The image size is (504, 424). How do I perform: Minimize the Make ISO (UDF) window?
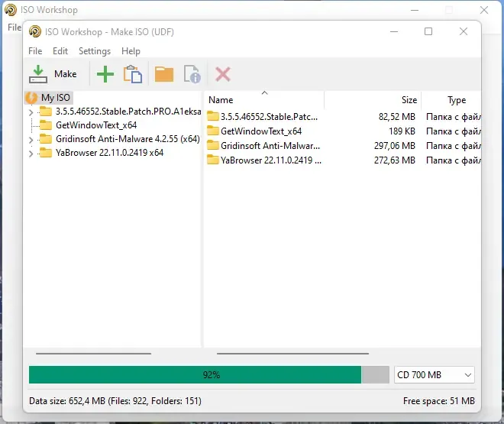[394, 31]
